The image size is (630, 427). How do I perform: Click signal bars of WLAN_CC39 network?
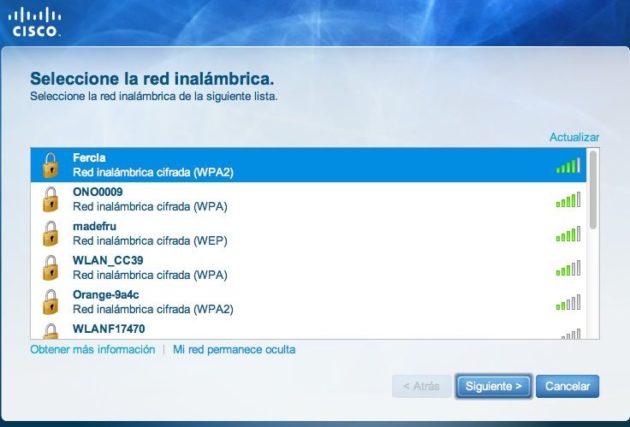pos(567,268)
